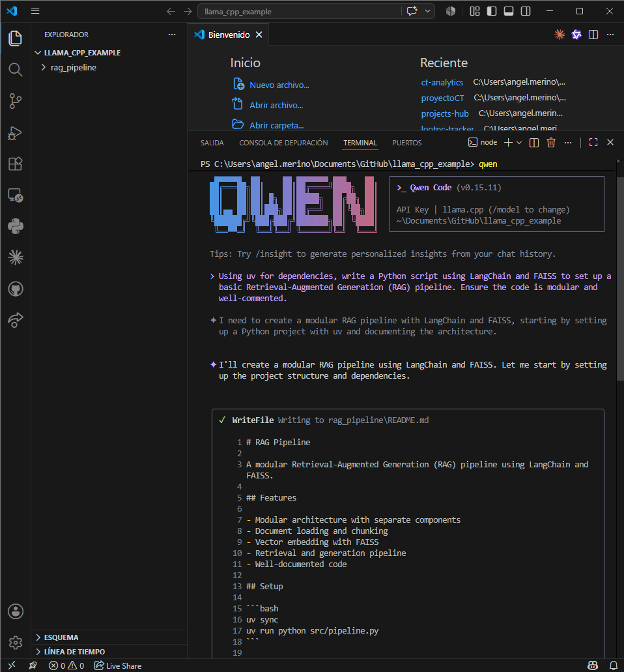This screenshot has width=624, height=672.
Task: Open the Explorer more actions ellipsis
Action: pos(172,35)
